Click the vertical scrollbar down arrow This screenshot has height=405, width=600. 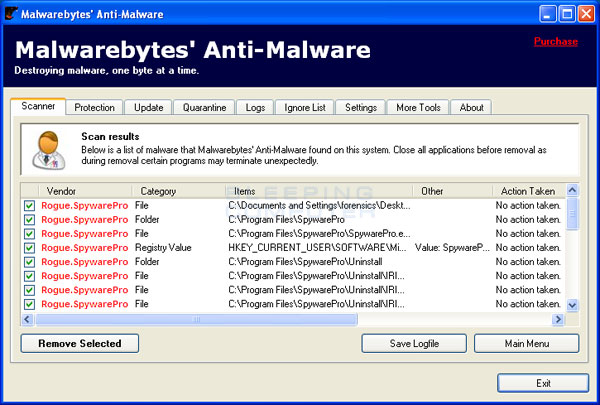point(572,305)
